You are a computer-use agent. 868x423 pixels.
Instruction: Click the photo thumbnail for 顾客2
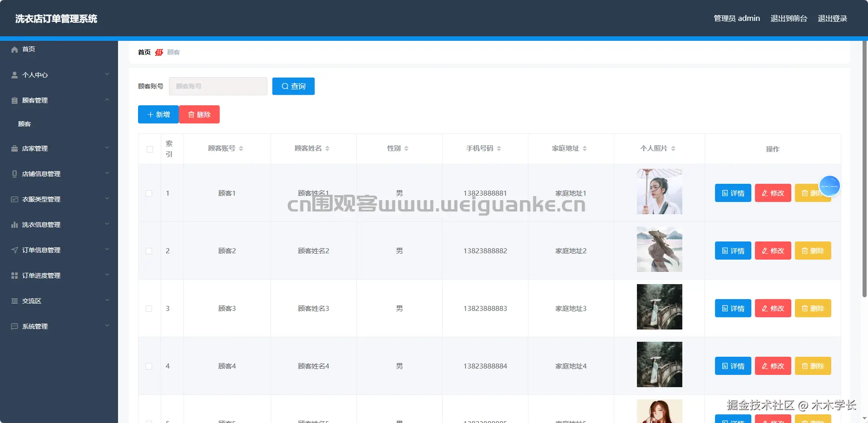pyautogui.click(x=660, y=249)
